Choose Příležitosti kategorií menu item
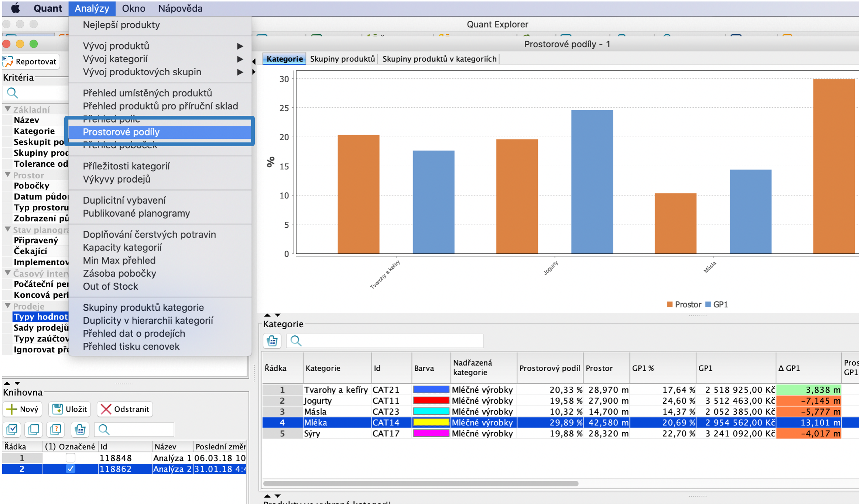859x504 pixels. click(x=160, y=166)
